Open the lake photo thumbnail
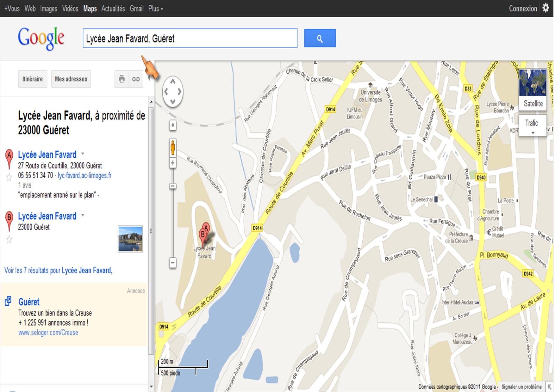This screenshot has width=555, height=392. click(130, 239)
